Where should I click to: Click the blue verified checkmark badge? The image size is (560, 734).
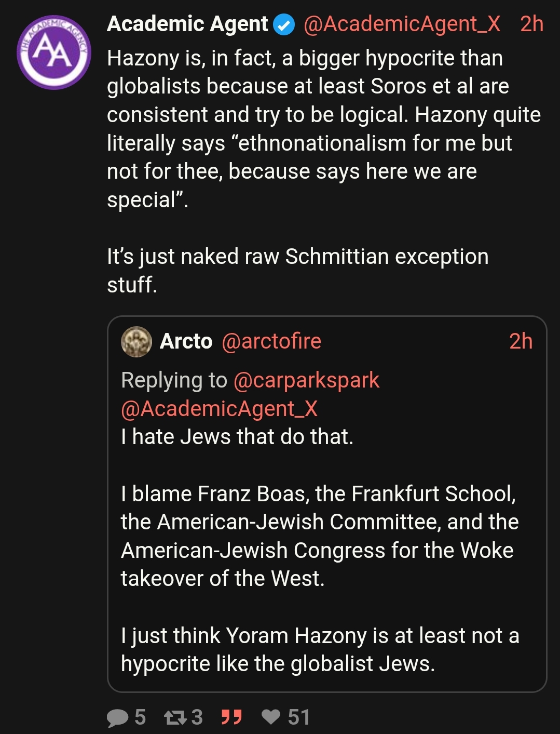tap(284, 24)
